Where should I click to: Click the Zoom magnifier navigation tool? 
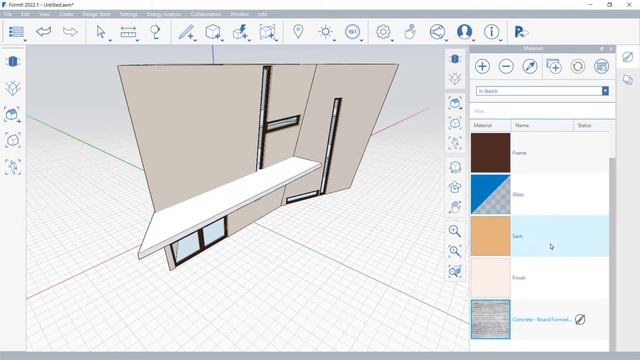point(455,231)
